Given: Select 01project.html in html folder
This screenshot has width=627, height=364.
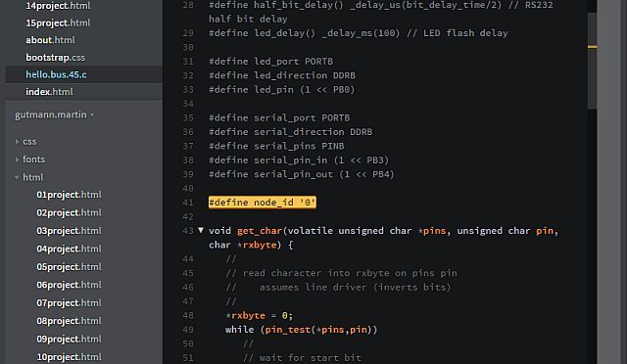Looking at the screenshot, I should coord(69,195).
